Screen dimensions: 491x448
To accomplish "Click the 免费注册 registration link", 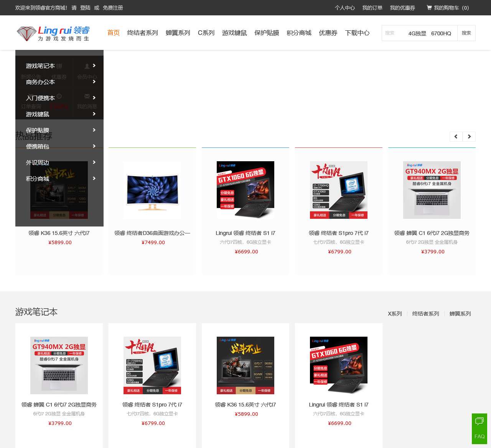I will (x=113, y=8).
